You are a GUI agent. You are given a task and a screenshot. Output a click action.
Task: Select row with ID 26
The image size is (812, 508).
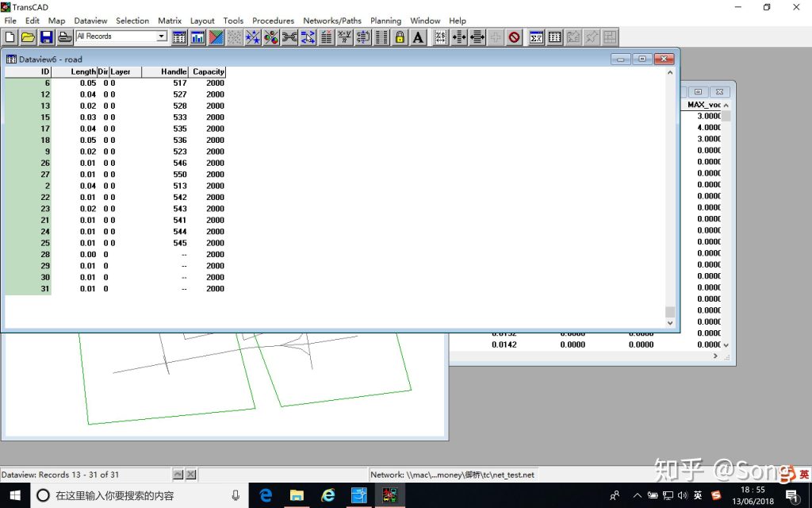click(x=115, y=163)
